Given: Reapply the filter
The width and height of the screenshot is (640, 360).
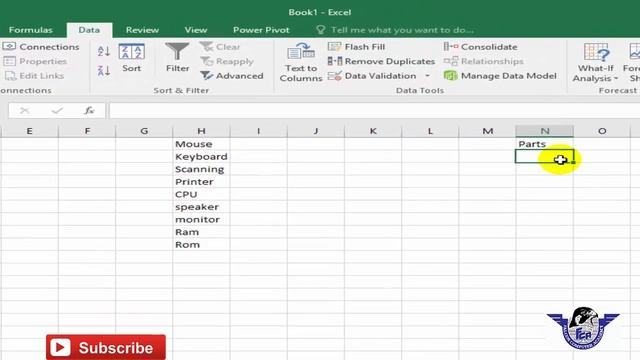Looking at the screenshot, I should point(227,61).
